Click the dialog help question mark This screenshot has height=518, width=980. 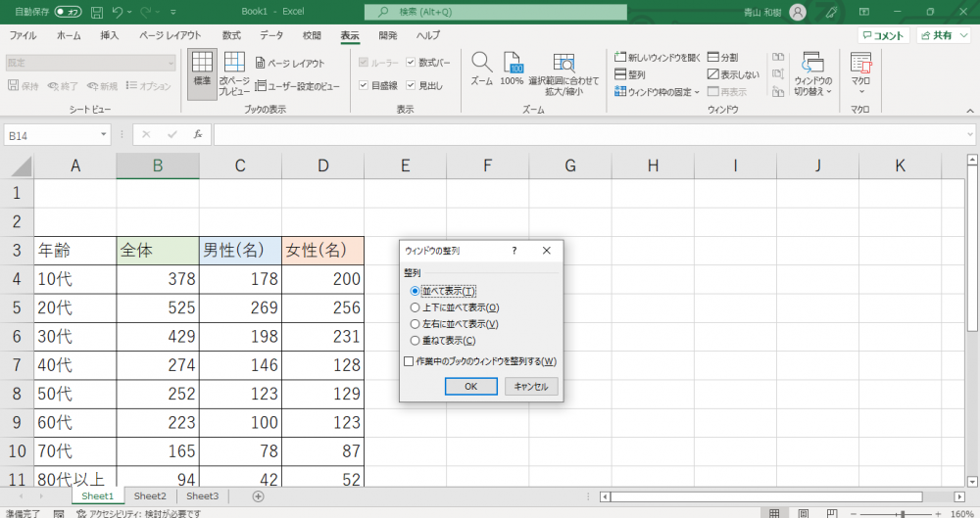514,251
